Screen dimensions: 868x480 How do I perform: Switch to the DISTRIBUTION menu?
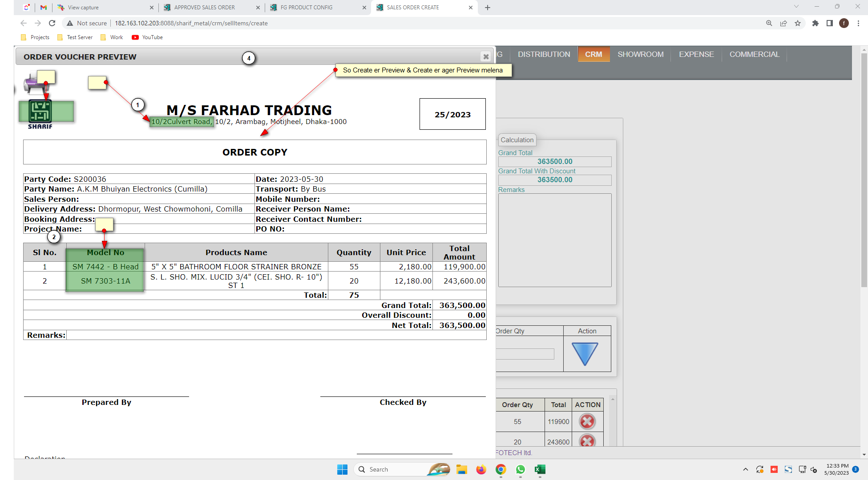click(544, 54)
